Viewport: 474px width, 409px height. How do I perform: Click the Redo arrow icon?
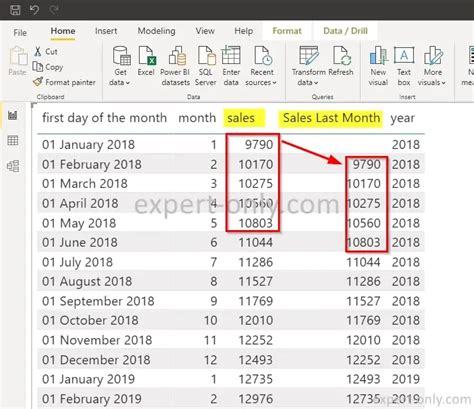[x=54, y=10]
